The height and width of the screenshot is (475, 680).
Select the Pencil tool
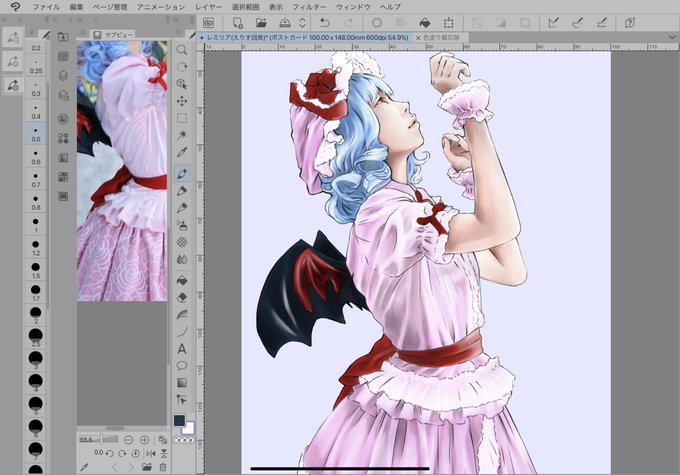click(x=182, y=191)
